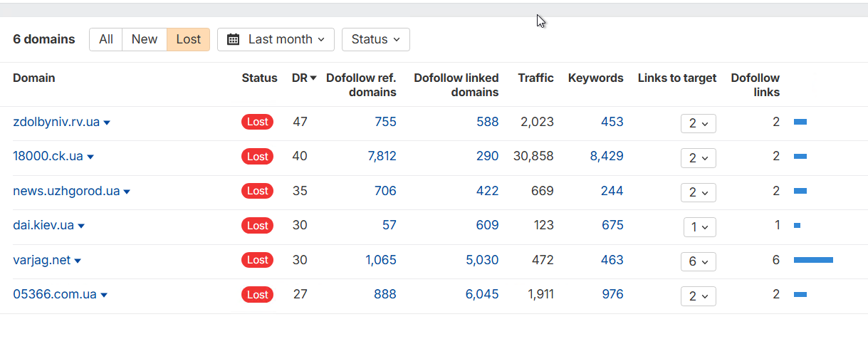Click caret icon next to zdolbyniv.rv.ua
The height and width of the screenshot is (339, 868).
click(107, 122)
